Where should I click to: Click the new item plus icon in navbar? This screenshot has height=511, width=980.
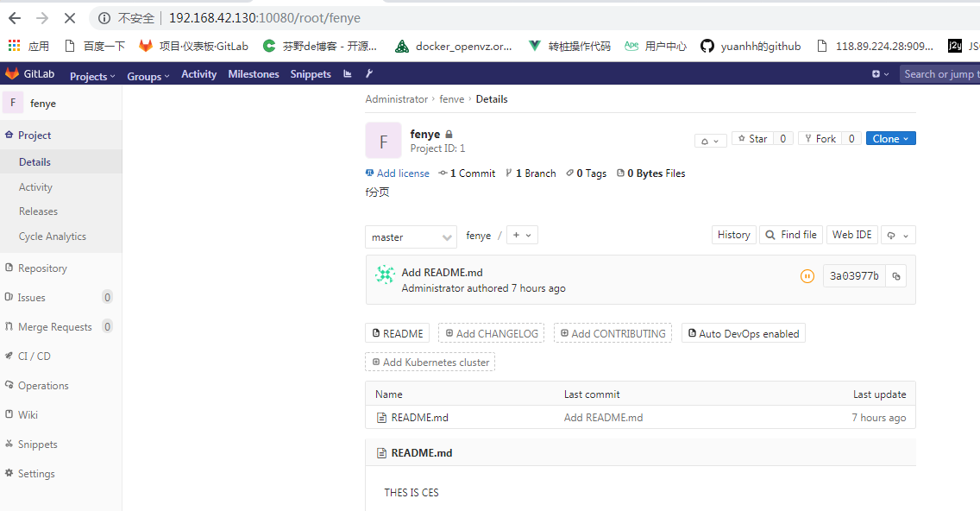[880, 74]
